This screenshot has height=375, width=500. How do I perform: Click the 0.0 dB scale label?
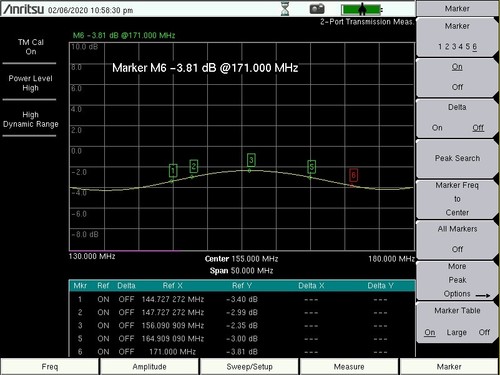pyautogui.click(x=76, y=151)
